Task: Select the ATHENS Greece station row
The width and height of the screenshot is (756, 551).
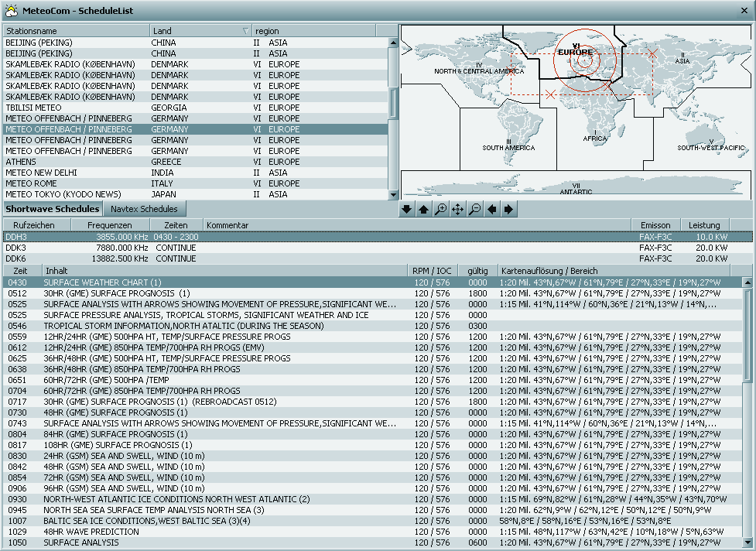Action: point(193,162)
